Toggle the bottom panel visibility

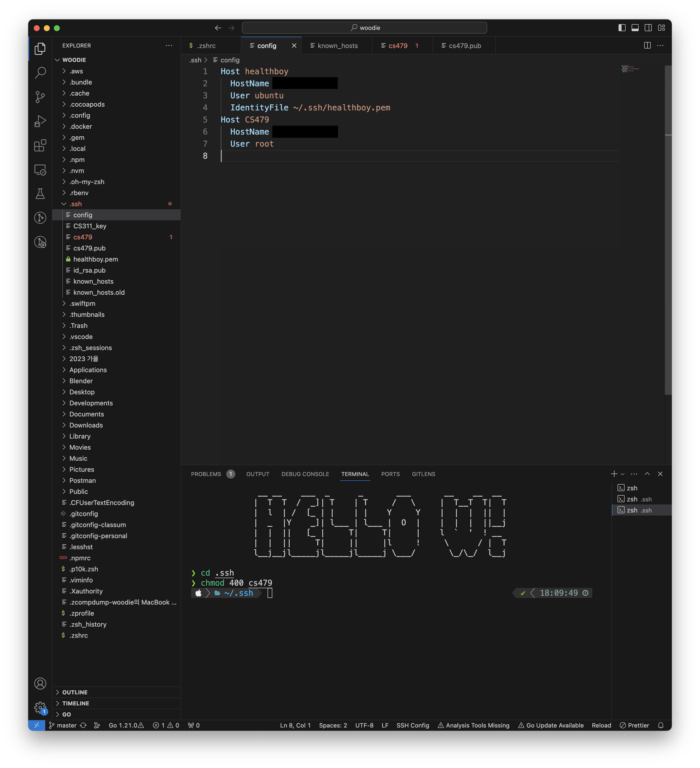635,28
